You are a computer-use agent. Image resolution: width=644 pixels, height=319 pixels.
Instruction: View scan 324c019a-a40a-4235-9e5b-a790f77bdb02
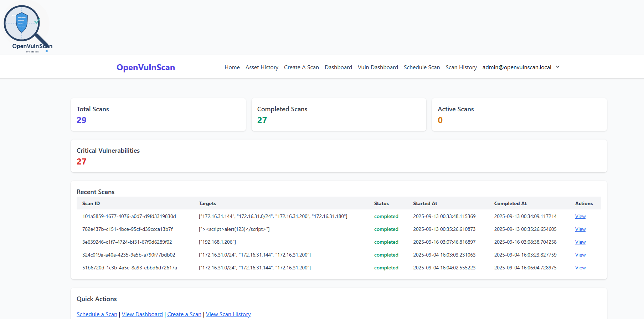pyautogui.click(x=580, y=255)
